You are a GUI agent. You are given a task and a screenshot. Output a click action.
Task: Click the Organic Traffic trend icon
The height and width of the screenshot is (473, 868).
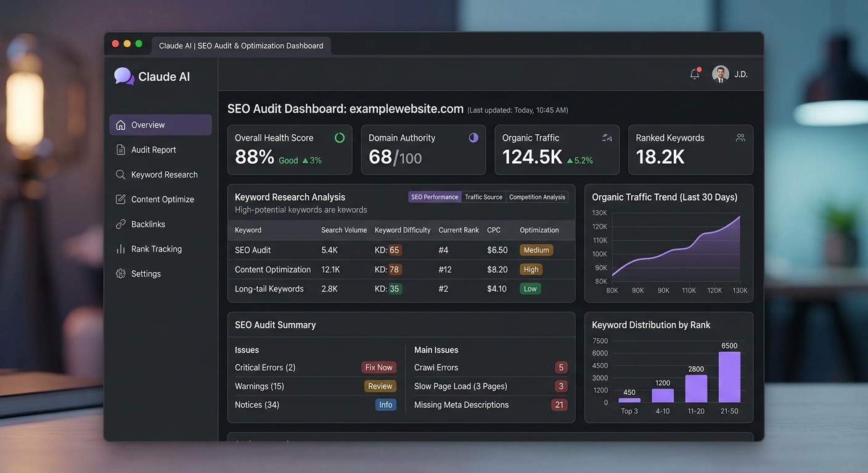point(607,138)
